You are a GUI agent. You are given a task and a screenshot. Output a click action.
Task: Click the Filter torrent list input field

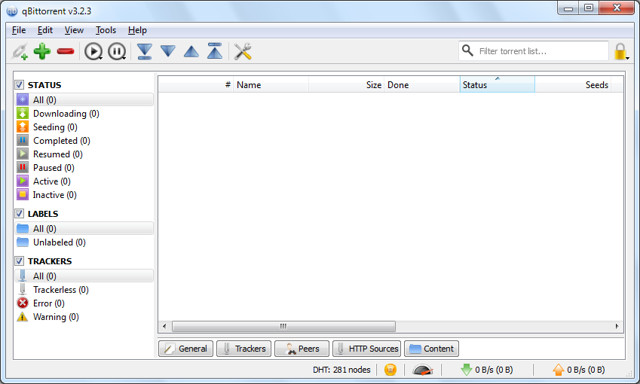pyautogui.click(x=533, y=51)
